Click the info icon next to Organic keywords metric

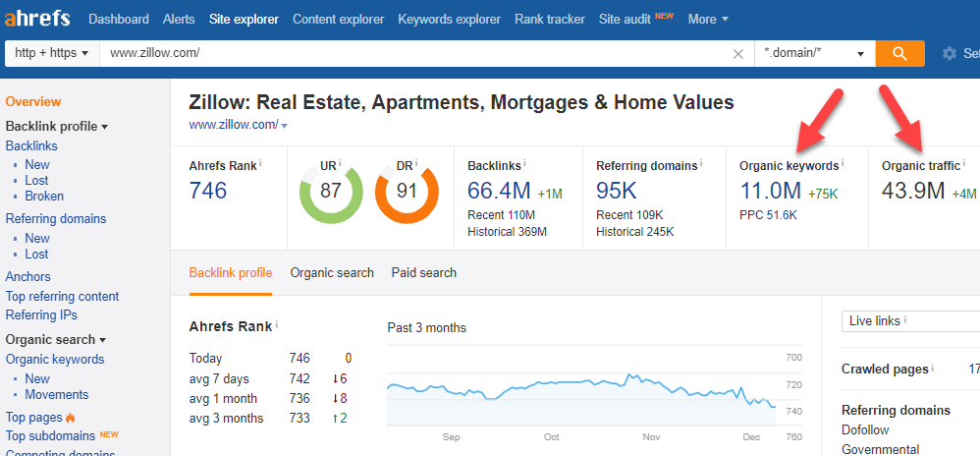pos(843,163)
